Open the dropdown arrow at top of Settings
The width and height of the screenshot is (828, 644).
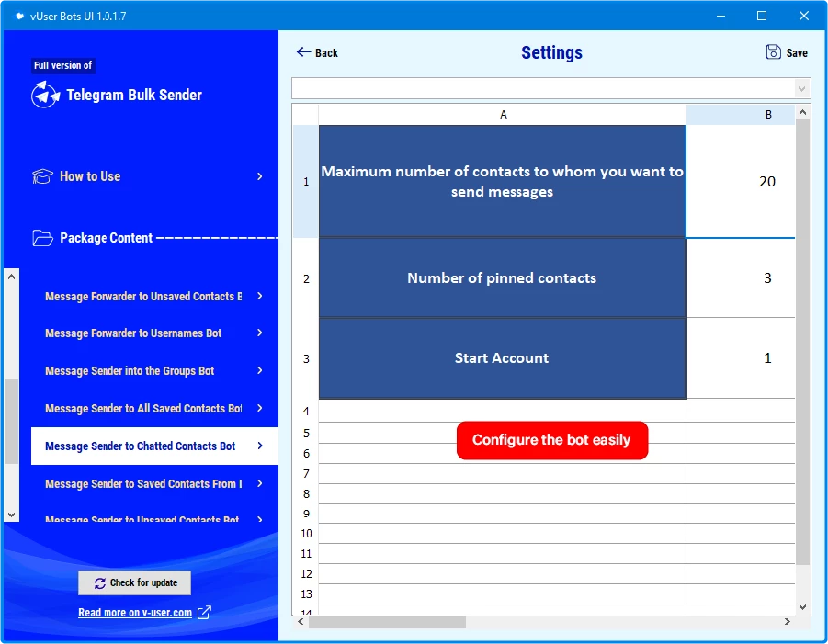pos(801,89)
